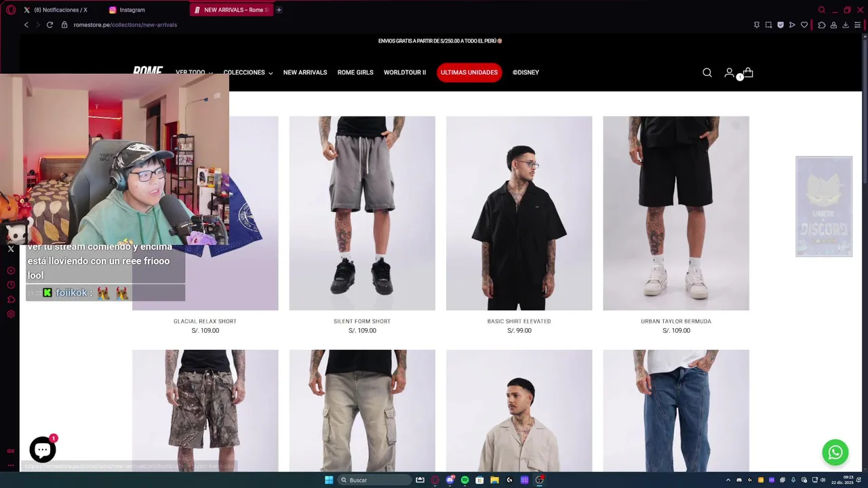The height and width of the screenshot is (488, 868).
Task: Open SILENT FORM SHORT product image
Action: [x=362, y=213]
